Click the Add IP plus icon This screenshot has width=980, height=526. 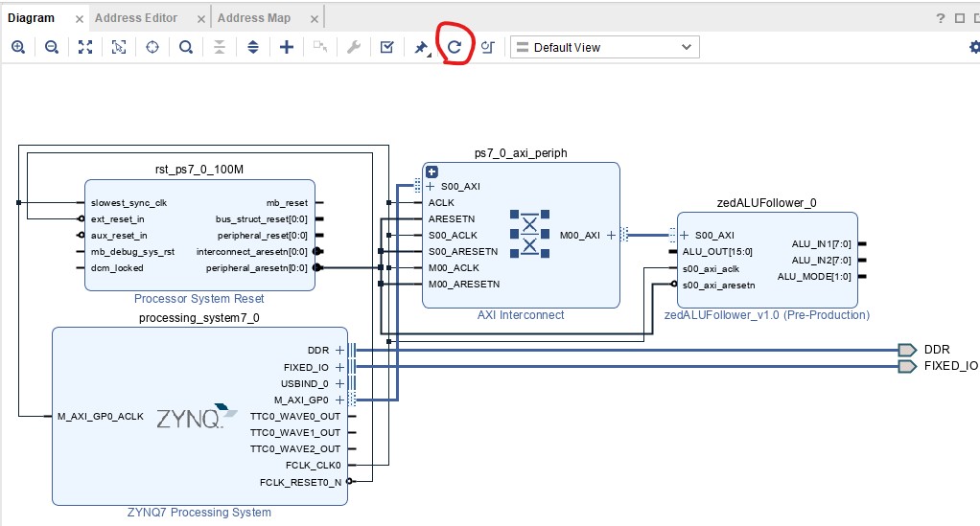[x=286, y=47]
